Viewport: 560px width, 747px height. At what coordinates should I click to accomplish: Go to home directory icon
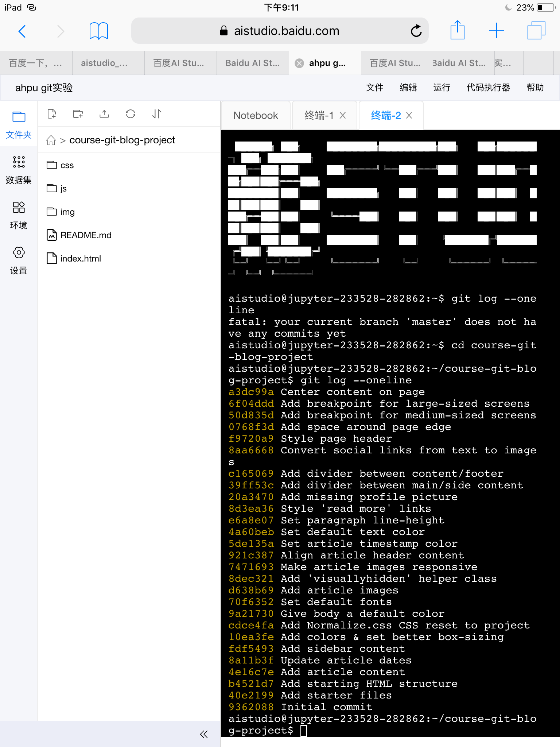pyautogui.click(x=51, y=140)
